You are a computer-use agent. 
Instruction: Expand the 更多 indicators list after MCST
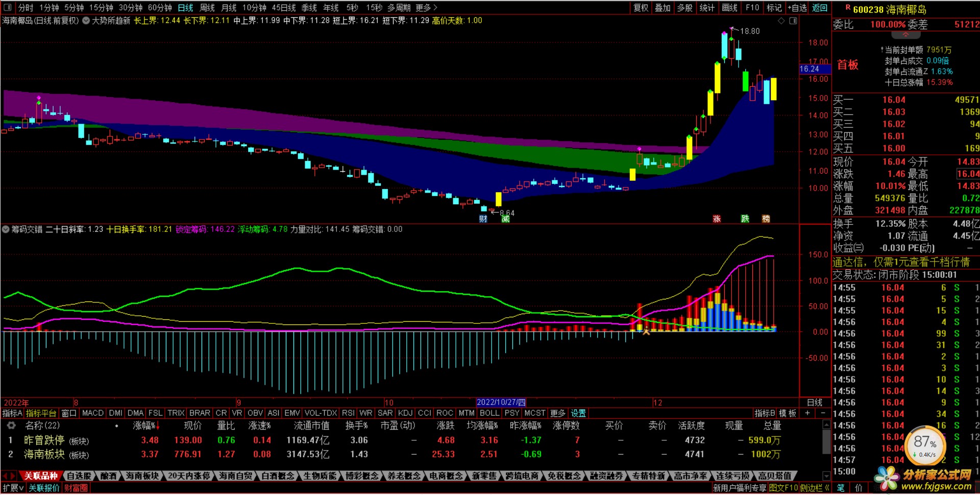click(x=558, y=413)
